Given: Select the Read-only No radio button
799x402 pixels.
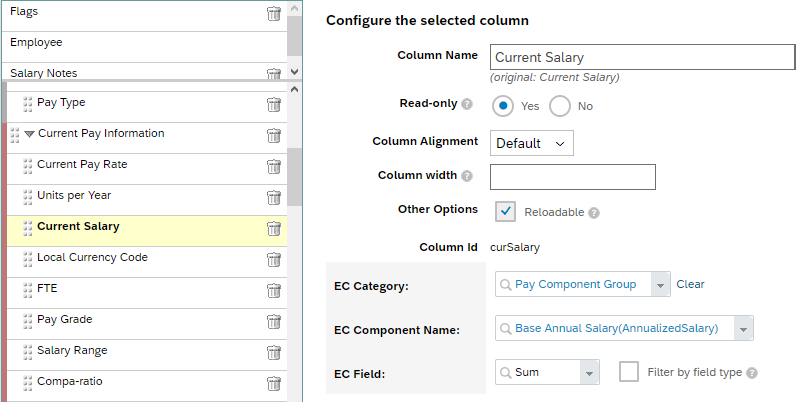Looking at the screenshot, I should (x=560, y=106).
